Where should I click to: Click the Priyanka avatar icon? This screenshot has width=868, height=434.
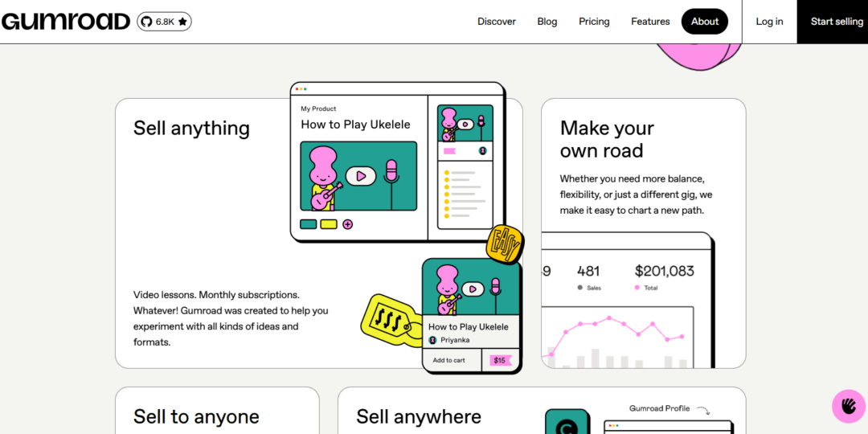tap(432, 340)
